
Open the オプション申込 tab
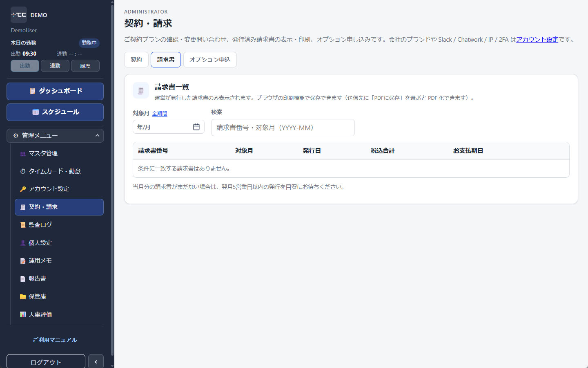(210, 60)
